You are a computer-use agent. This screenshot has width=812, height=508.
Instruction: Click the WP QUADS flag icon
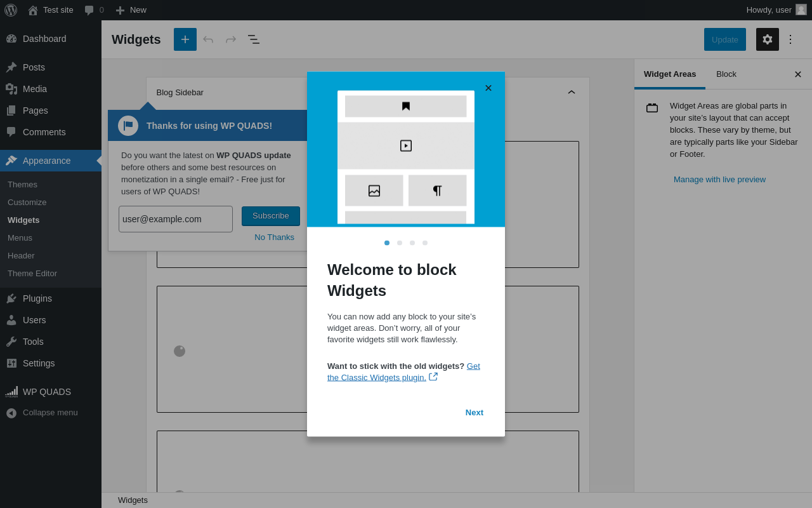[128, 126]
